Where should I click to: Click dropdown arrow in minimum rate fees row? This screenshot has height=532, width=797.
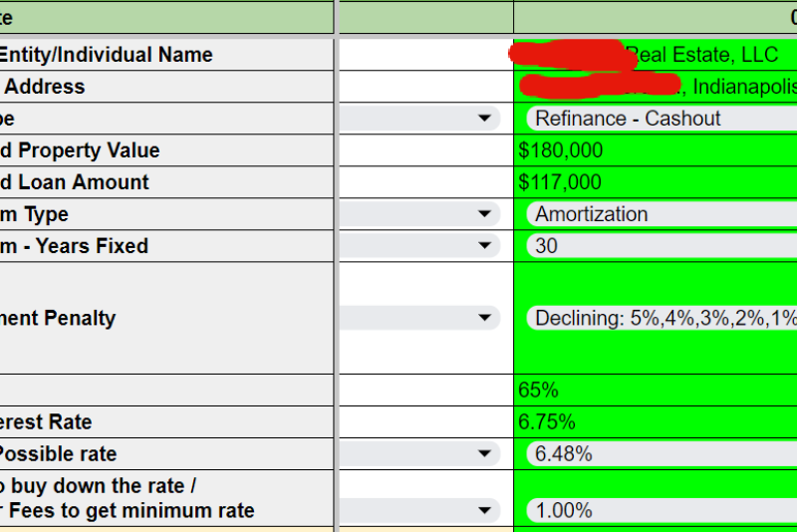485,510
